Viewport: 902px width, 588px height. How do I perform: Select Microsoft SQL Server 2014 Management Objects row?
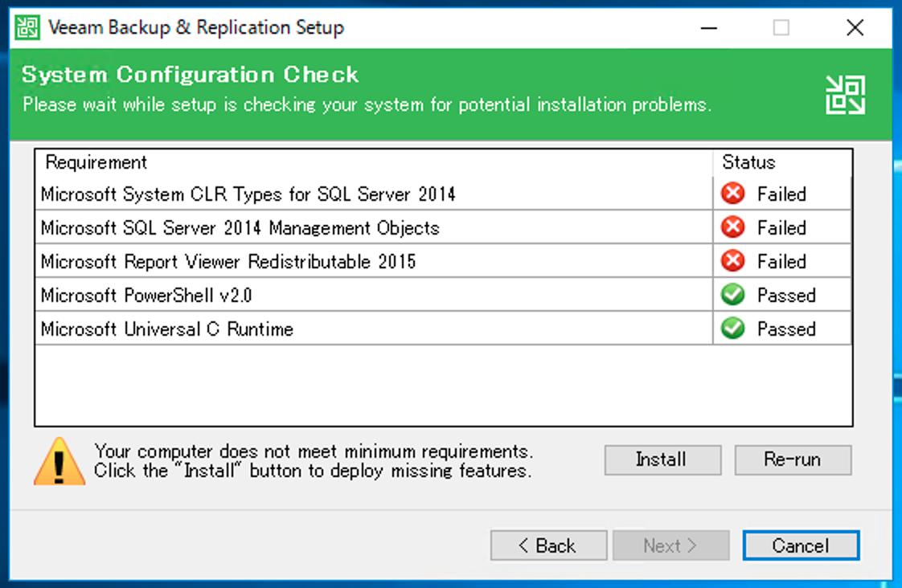pos(443,227)
